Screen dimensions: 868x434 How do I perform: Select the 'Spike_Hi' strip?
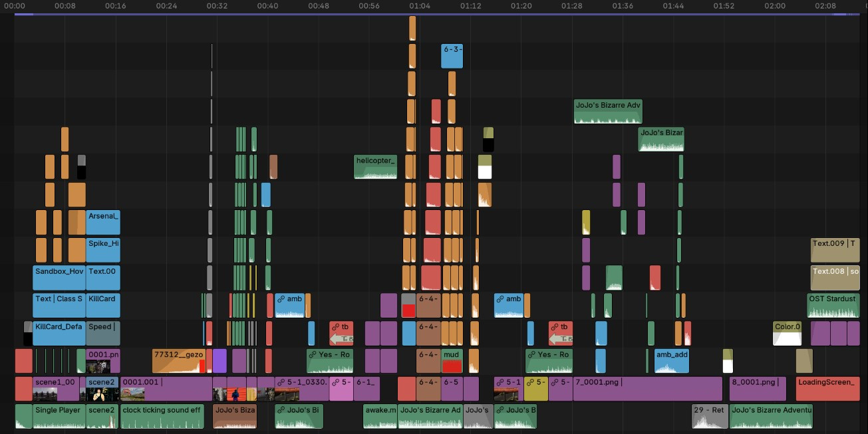103,251
